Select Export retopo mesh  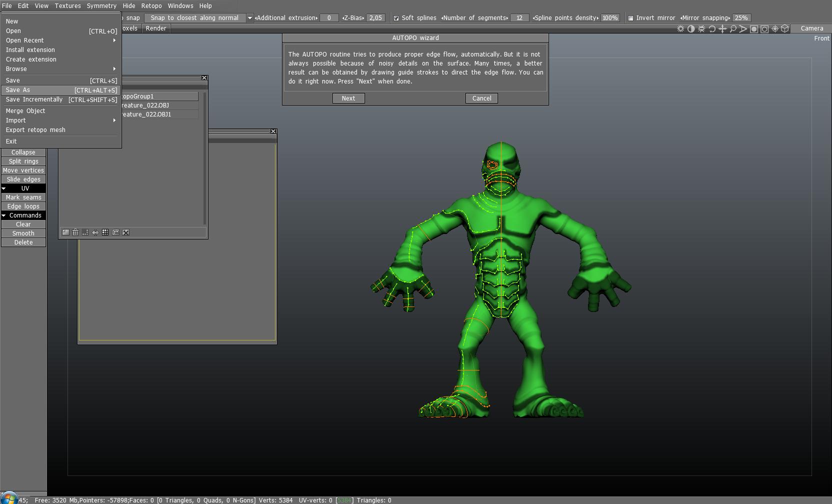[60, 130]
